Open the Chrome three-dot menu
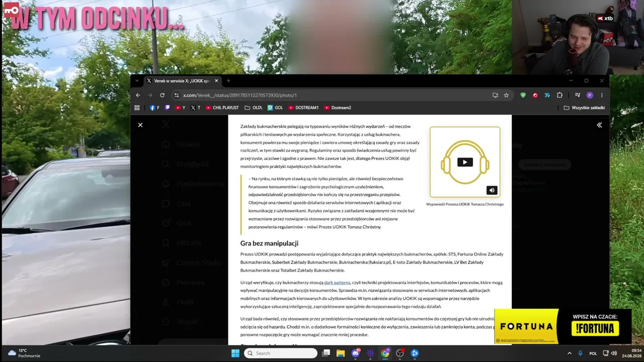Screen dimensions: 644x362 pyautogui.click(x=602, y=95)
